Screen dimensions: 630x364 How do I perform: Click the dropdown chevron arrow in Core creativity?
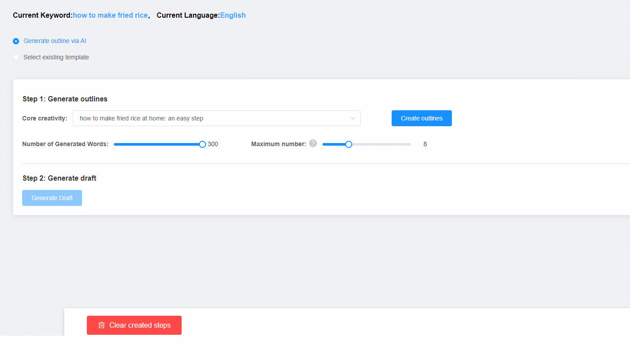click(x=353, y=118)
